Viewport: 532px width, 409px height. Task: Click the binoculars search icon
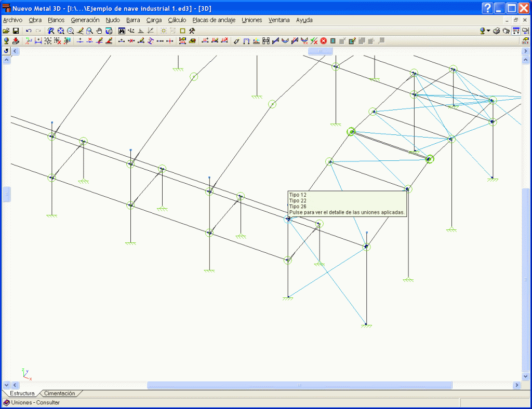pos(122,31)
